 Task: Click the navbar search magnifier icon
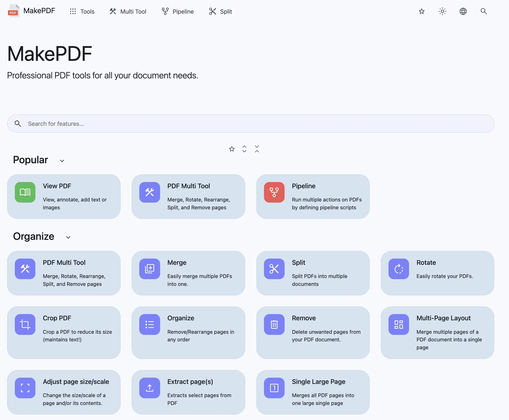tap(484, 11)
